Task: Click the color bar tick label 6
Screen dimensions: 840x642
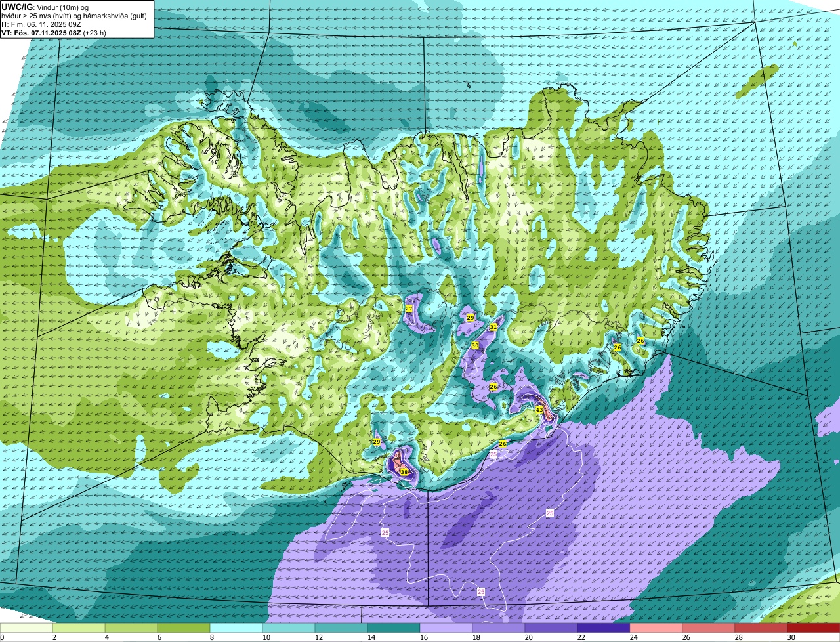Action: point(159,637)
